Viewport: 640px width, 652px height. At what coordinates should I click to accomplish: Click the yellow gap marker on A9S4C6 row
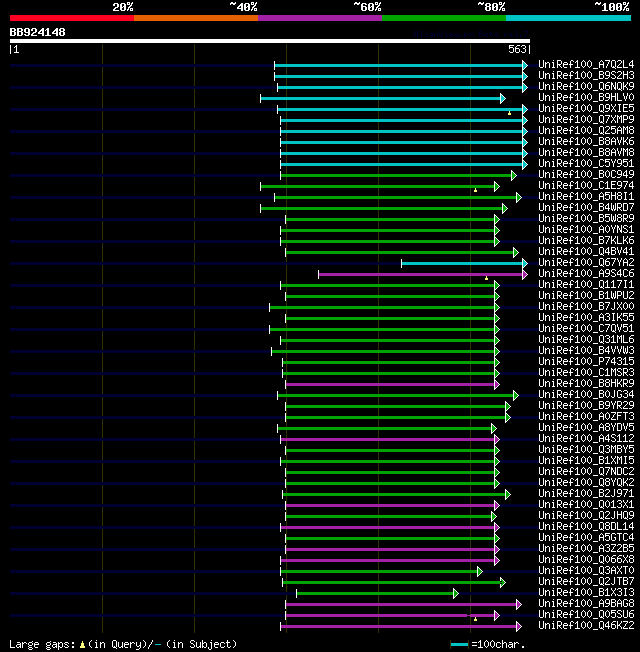[487, 278]
